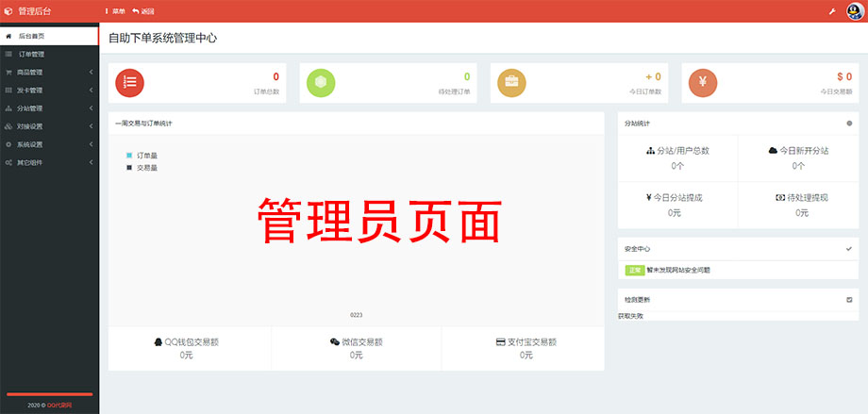
Task: Click the yellow briefcase icon for 今日订单数
Action: (511, 82)
